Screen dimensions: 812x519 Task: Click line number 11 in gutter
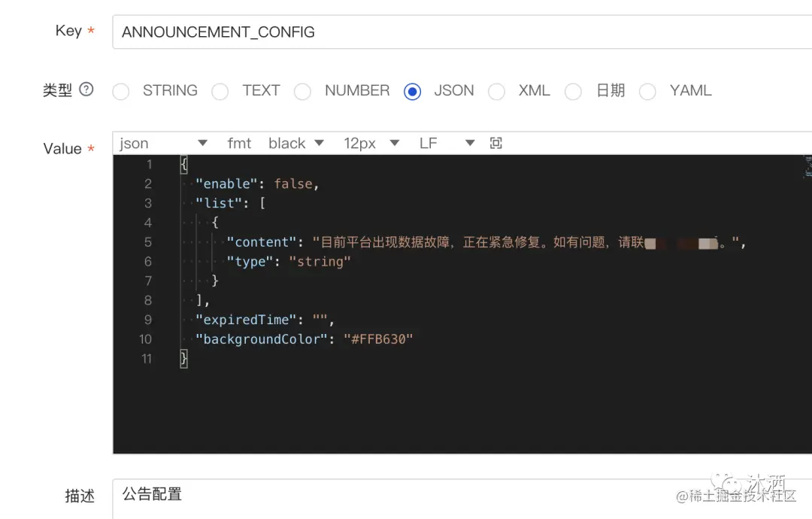point(147,359)
